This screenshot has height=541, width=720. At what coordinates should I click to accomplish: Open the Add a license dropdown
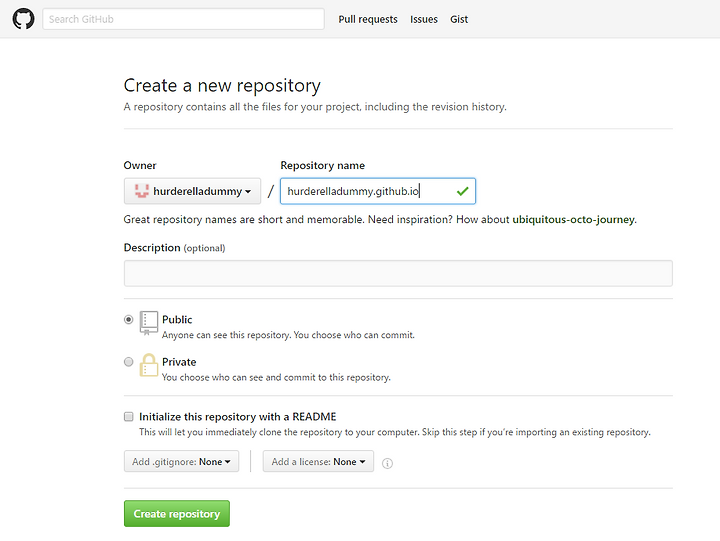pos(318,462)
